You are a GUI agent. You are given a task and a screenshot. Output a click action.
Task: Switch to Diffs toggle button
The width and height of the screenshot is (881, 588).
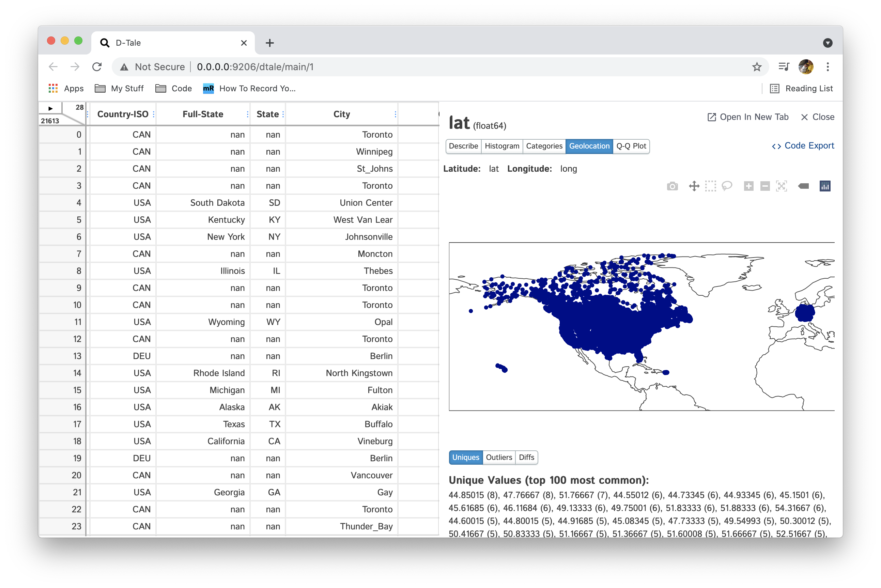(x=526, y=458)
